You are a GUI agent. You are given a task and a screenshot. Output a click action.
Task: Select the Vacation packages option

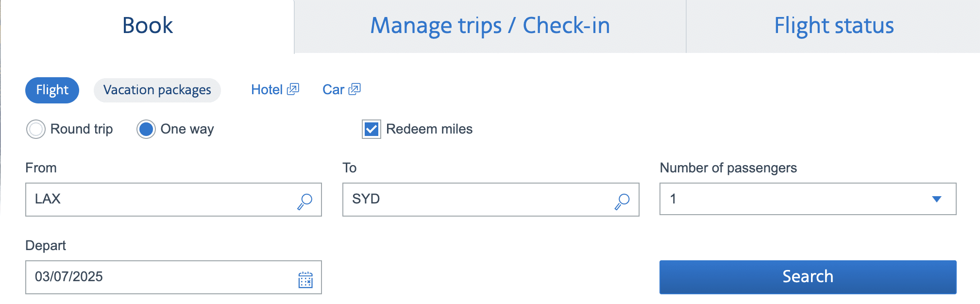click(157, 90)
